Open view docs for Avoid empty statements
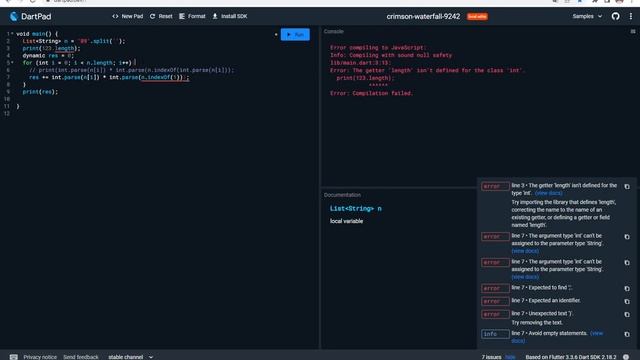This screenshot has width=640, height=360. coord(596,333)
